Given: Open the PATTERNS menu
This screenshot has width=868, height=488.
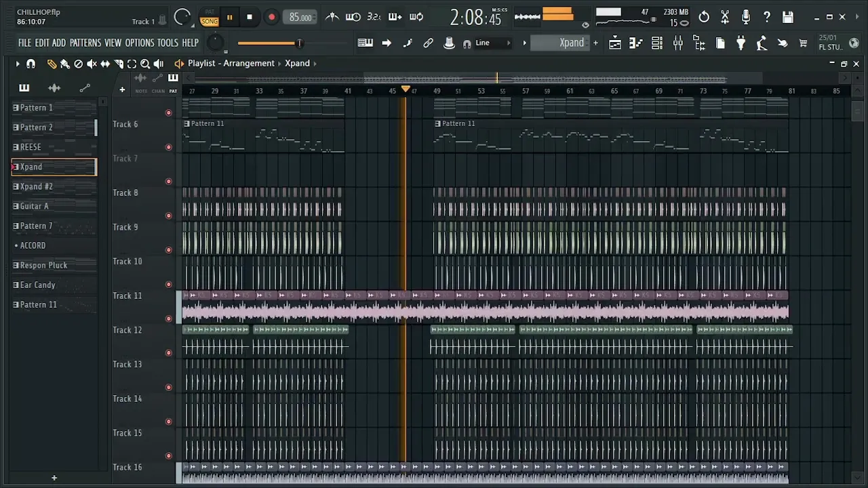Looking at the screenshot, I should 85,43.
